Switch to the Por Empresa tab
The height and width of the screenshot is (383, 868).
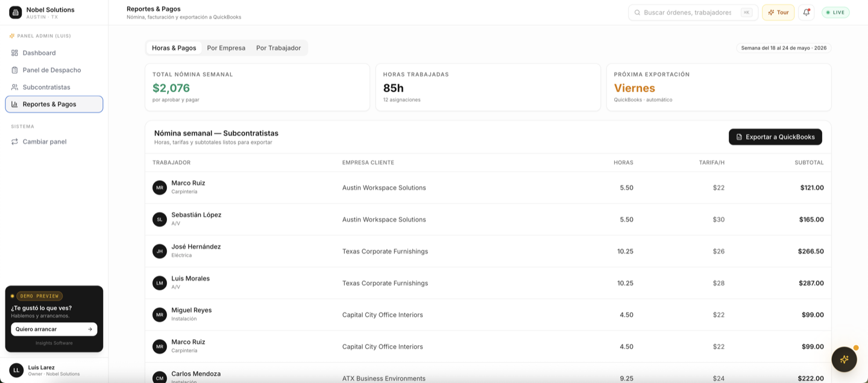tap(226, 48)
